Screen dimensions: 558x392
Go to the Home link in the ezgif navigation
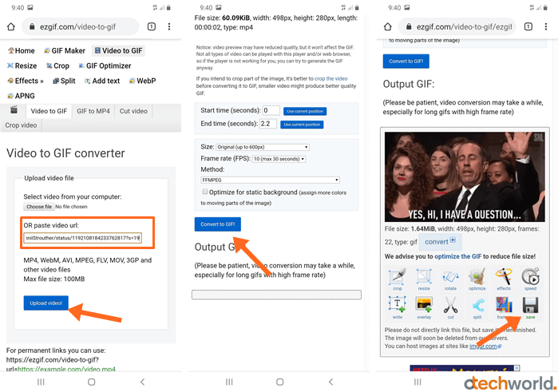pos(22,50)
